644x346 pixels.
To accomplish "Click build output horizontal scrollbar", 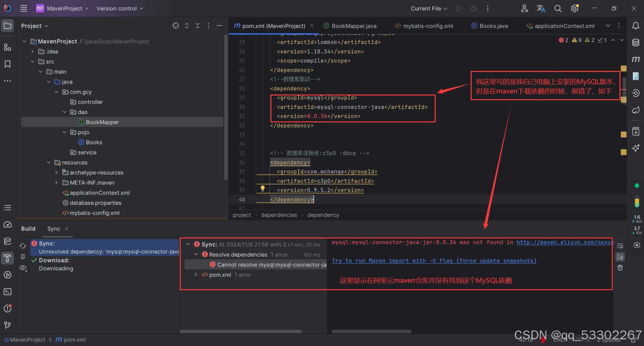I will [372, 332].
